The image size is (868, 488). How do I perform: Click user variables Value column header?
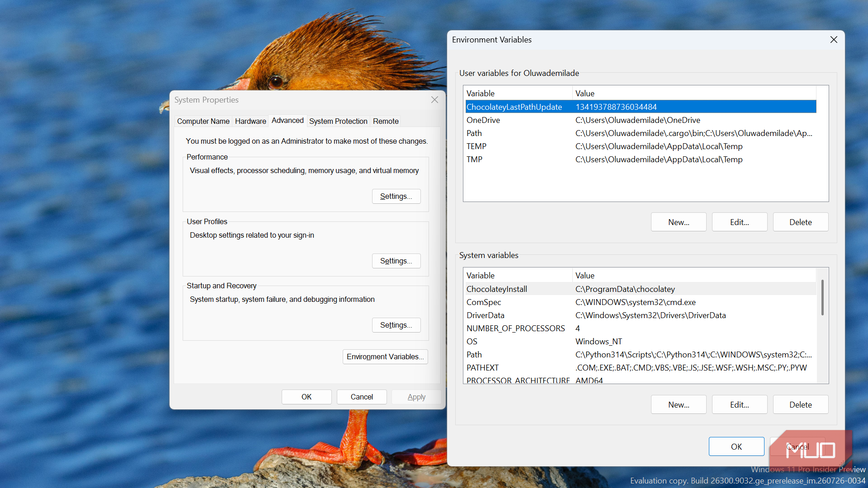pos(694,94)
